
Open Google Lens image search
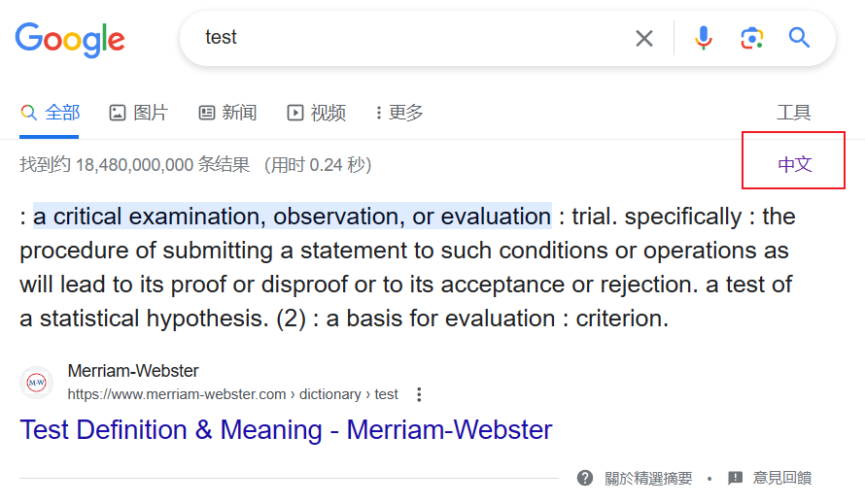pyautogui.click(x=750, y=38)
